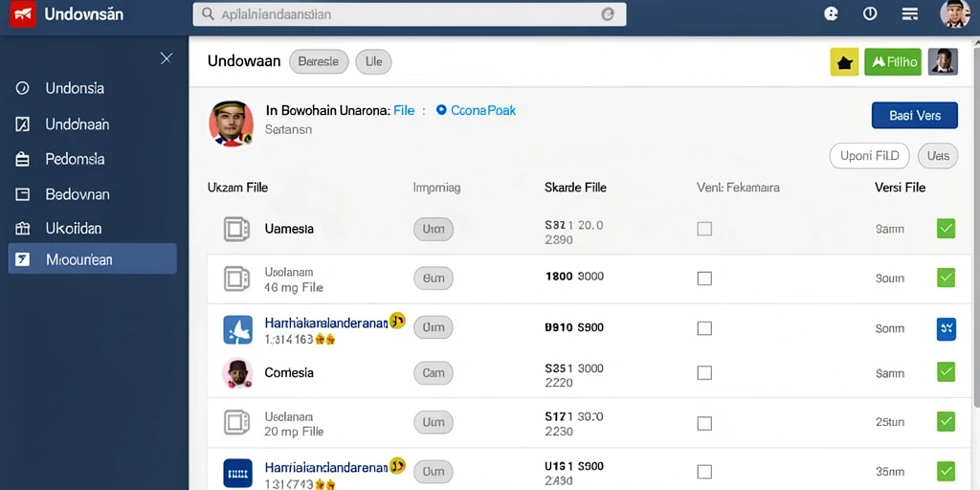
Task: Click the green Fitlho button
Action: point(893,62)
